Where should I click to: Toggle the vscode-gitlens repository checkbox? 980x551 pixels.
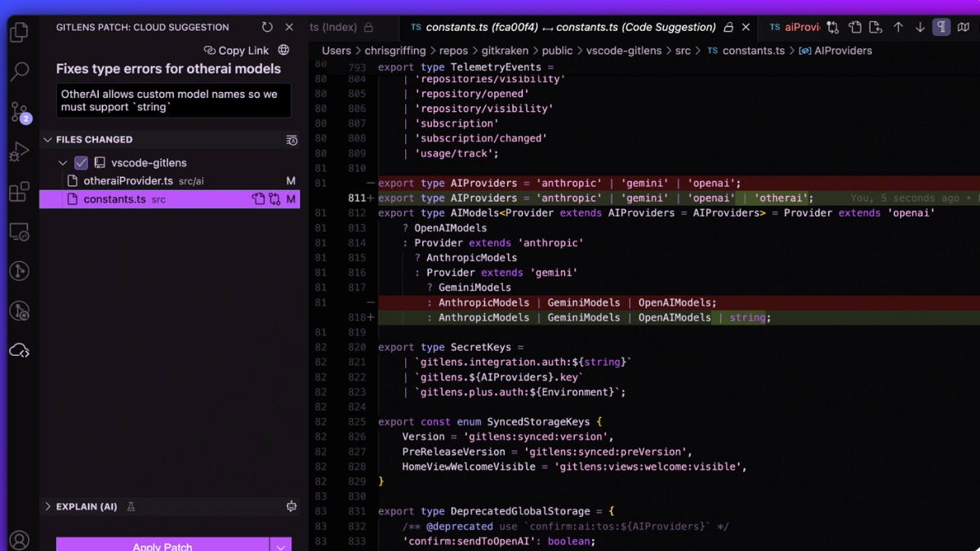point(81,162)
